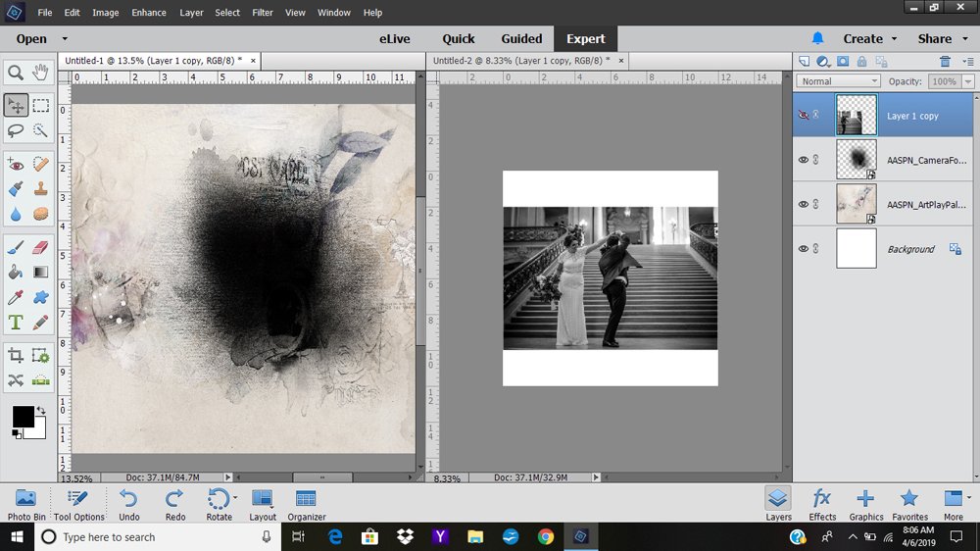980x551 pixels.
Task: Select the Lasso tool
Action: click(16, 130)
